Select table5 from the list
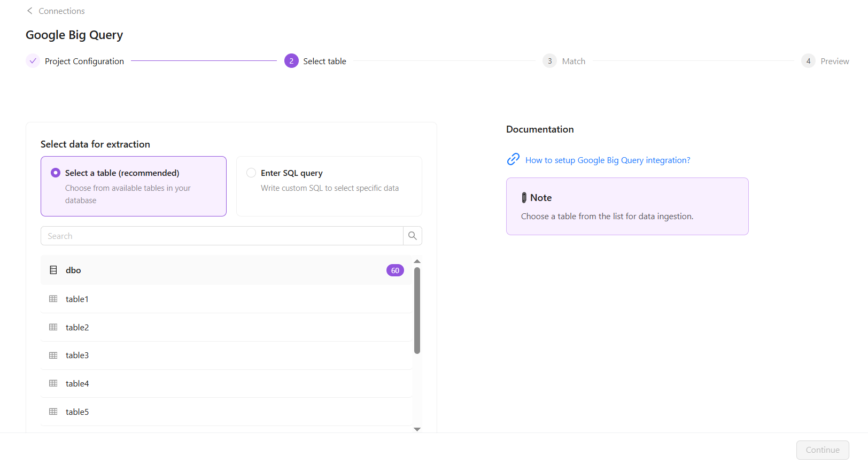This screenshot has height=464, width=868. (226, 412)
